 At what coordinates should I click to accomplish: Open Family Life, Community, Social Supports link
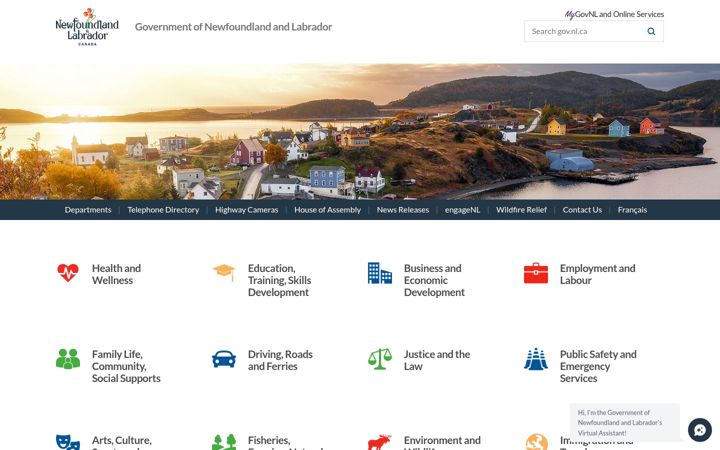pos(126,366)
